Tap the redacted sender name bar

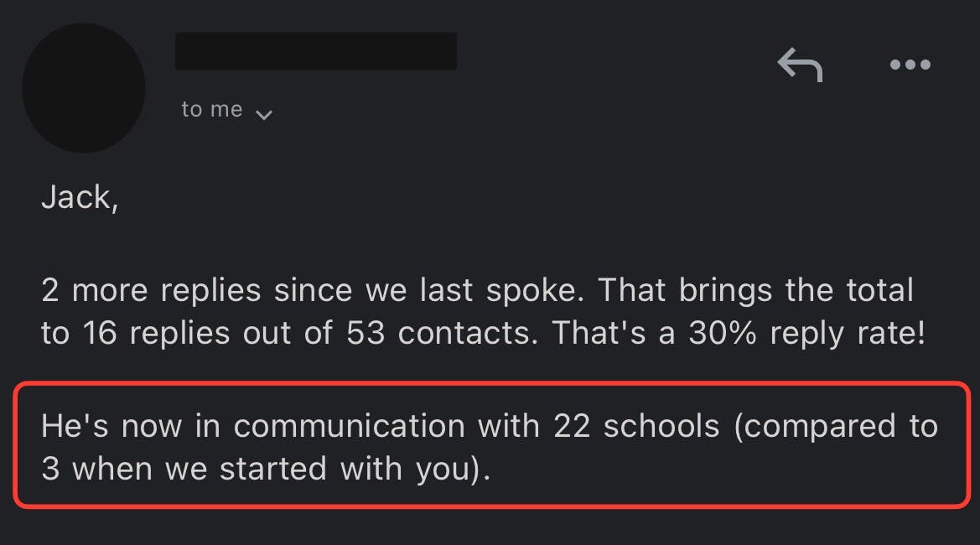pos(315,51)
